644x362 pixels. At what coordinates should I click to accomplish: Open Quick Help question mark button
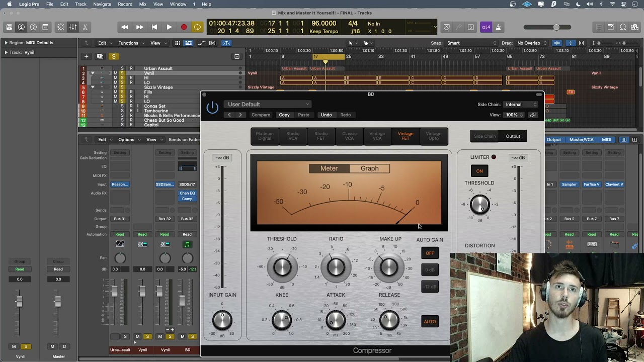[33, 27]
